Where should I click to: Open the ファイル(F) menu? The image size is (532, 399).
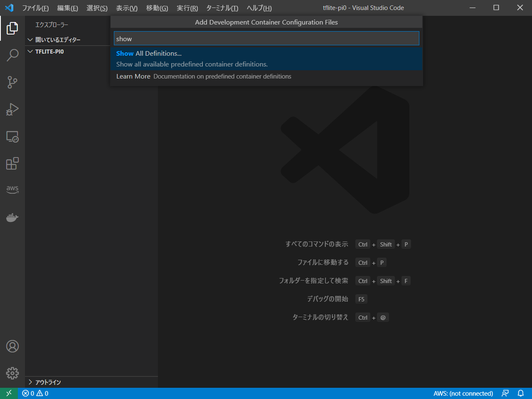tap(35, 8)
